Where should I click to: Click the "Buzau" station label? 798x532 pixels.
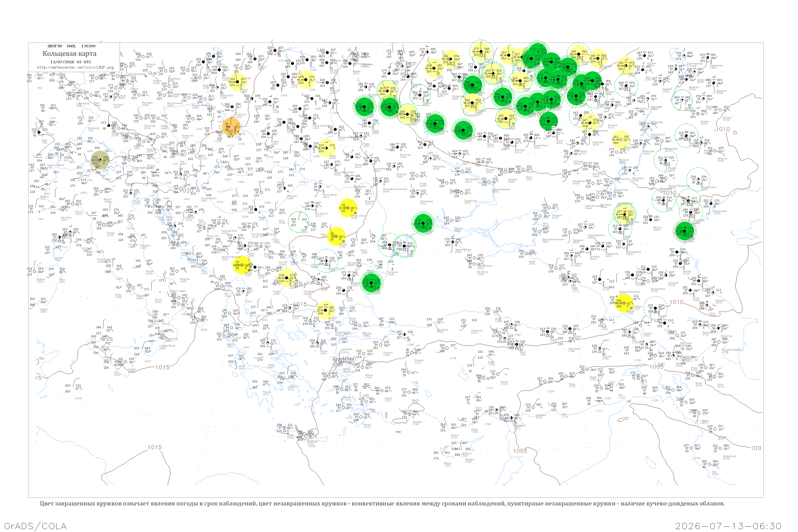(364, 250)
